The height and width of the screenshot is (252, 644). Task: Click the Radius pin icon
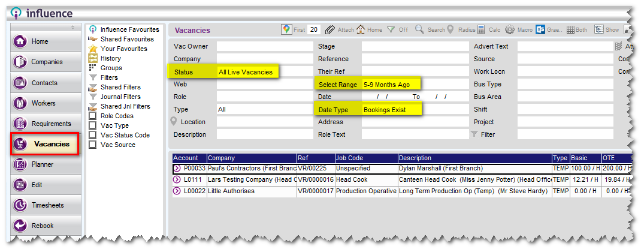pos(450,29)
